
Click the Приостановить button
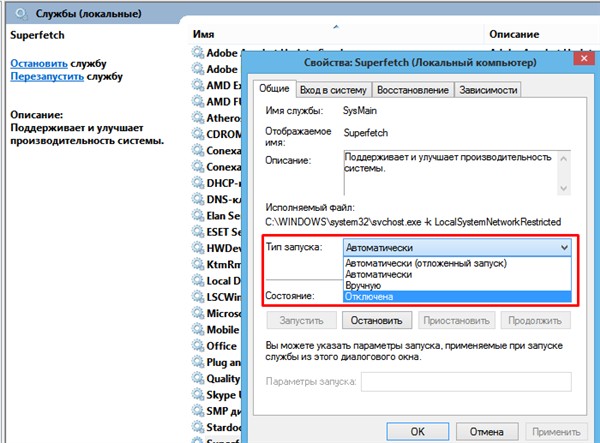click(x=457, y=321)
